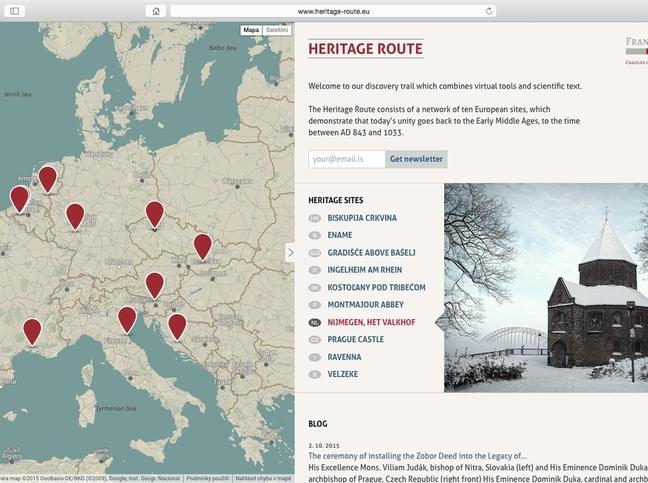This screenshot has width=648, height=483.
Task: Click the Get newsletter button
Action: 416,159
